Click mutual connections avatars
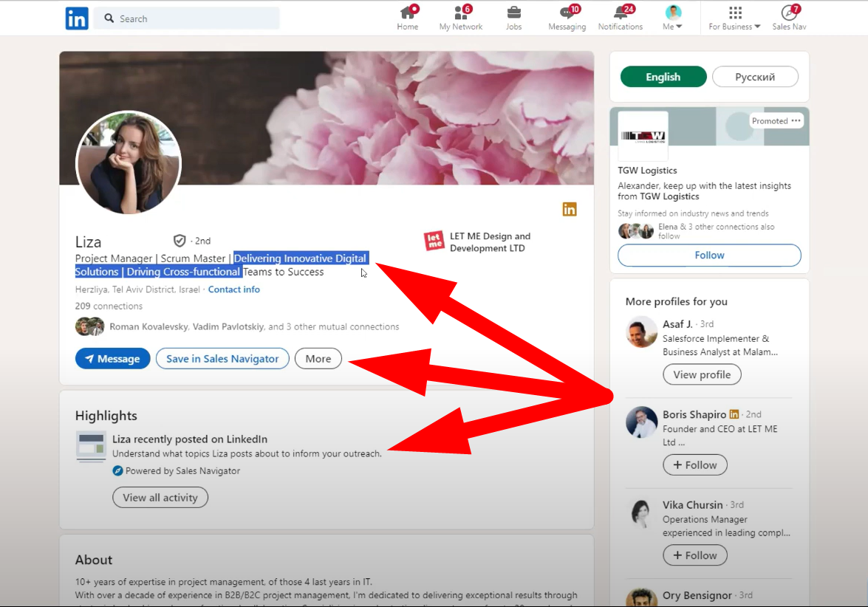Screen dimensions: 868x607 click(x=89, y=326)
